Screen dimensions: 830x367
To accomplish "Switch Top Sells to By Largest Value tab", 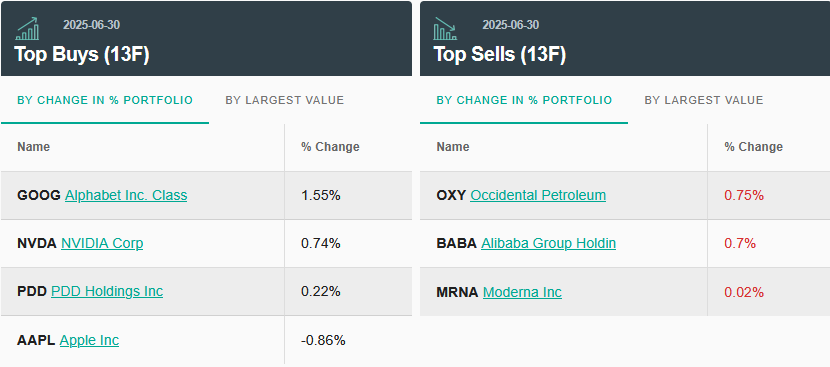I will pyautogui.click(x=704, y=100).
